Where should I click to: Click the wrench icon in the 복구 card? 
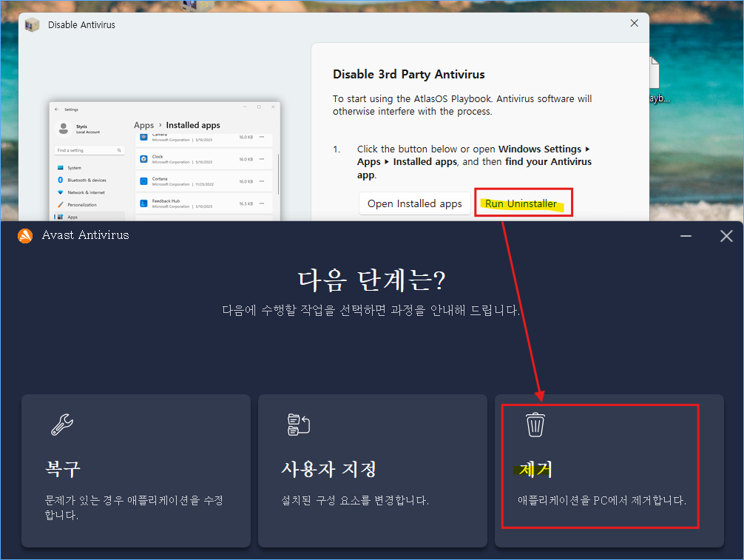coord(62,425)
